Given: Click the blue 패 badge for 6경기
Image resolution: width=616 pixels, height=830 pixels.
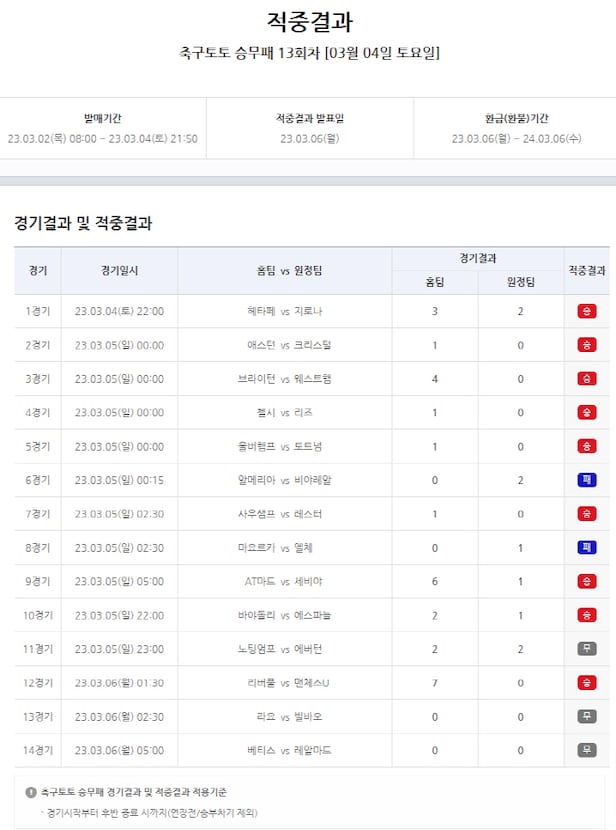Looking at the screenshot, I should (586, 480).
